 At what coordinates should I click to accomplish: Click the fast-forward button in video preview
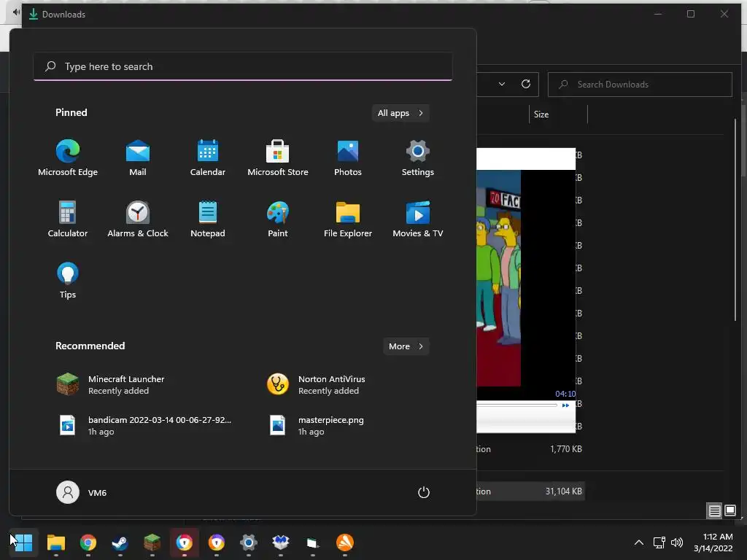[x=565, y=405]
